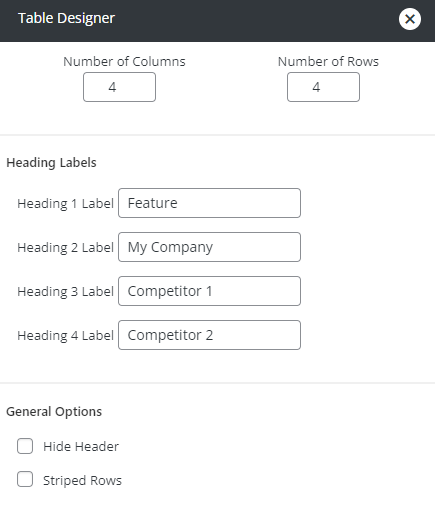
Task: Click the 'Striped Rows' option label
Action: click(82, 481)
